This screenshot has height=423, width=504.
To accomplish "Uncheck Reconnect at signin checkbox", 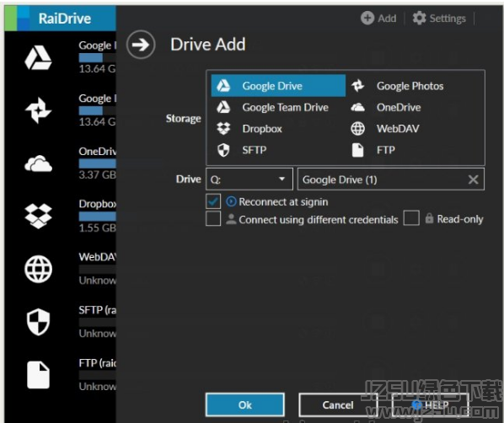I will [x=213, y=201].
